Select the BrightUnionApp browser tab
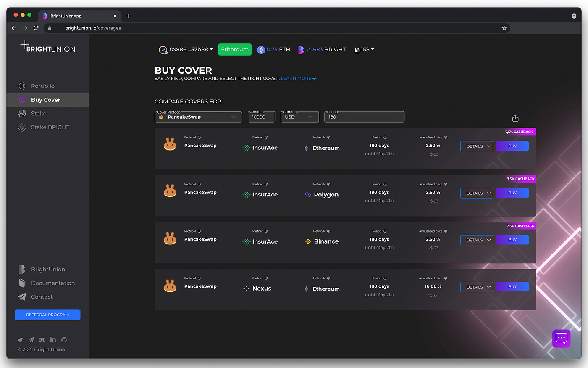Screen dimensions: 588x368 pos(80,16)
